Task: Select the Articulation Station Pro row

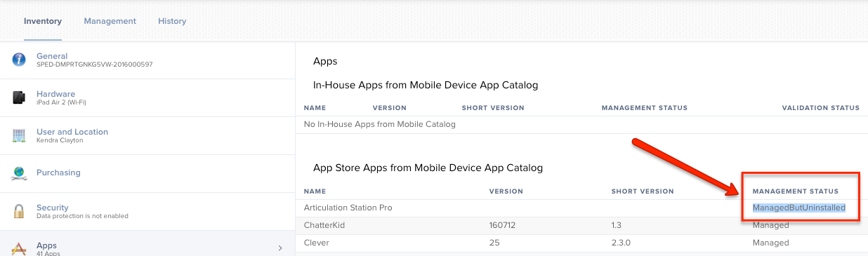Action: 581,208
